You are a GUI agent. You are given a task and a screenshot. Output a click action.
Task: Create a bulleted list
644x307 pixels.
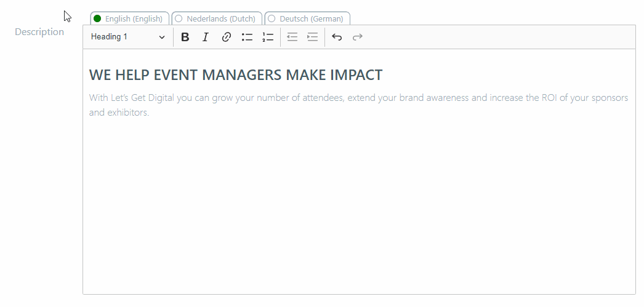click(x=247, y=37)
